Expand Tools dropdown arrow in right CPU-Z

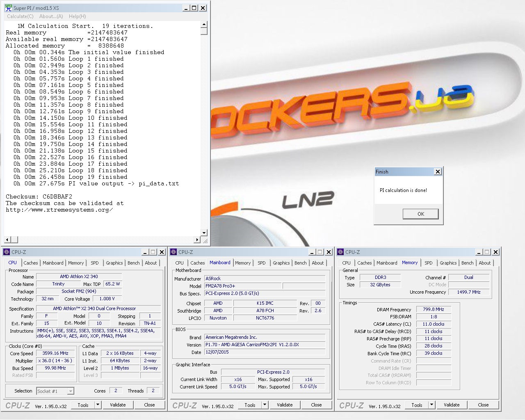point(431,405)
